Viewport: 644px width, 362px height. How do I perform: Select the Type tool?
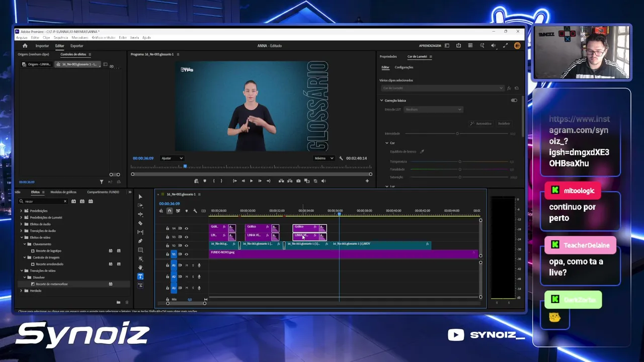coord(140,277)
